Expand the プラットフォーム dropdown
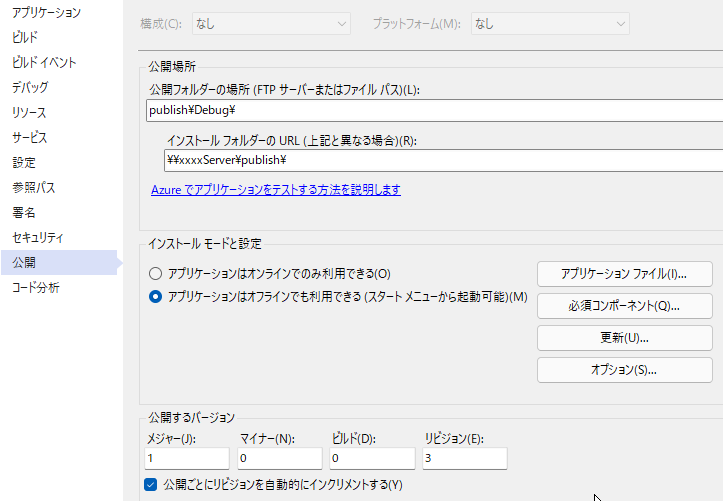 [550, 24]
